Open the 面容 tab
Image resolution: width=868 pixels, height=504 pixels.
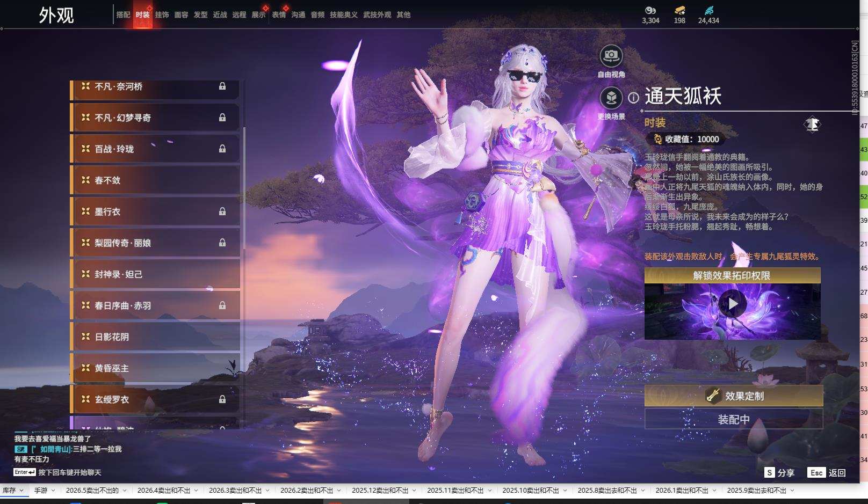182,15
